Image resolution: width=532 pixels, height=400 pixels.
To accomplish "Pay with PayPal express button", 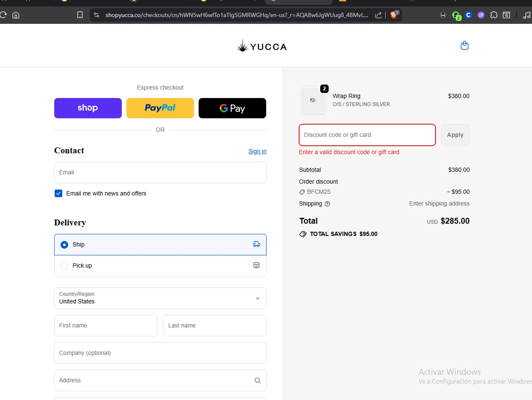I will point(160,108).
